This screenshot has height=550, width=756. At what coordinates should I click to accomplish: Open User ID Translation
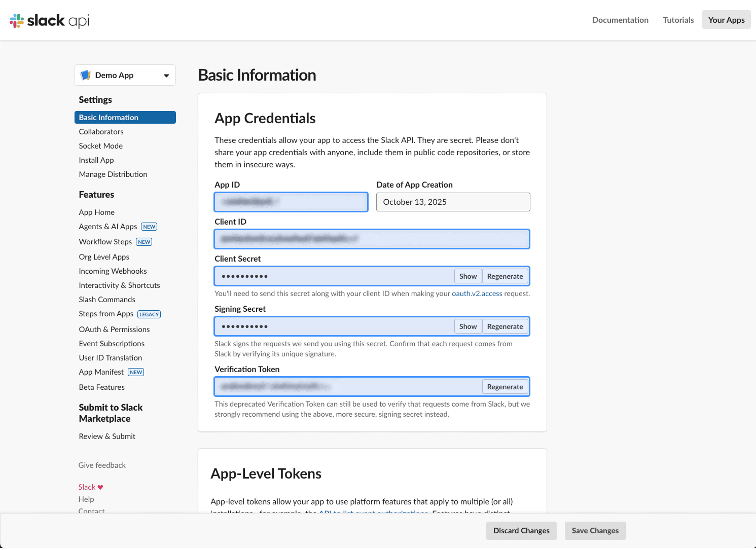110,357
